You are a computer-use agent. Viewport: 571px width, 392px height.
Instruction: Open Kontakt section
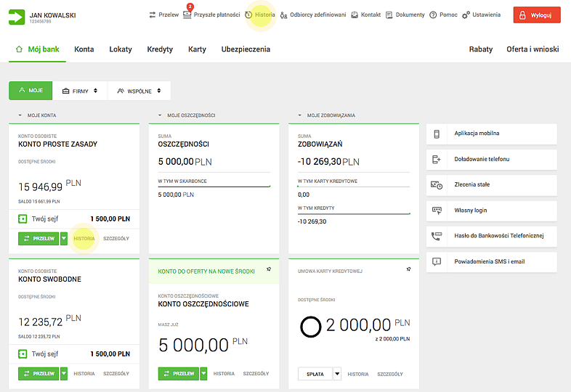point(366,15)
